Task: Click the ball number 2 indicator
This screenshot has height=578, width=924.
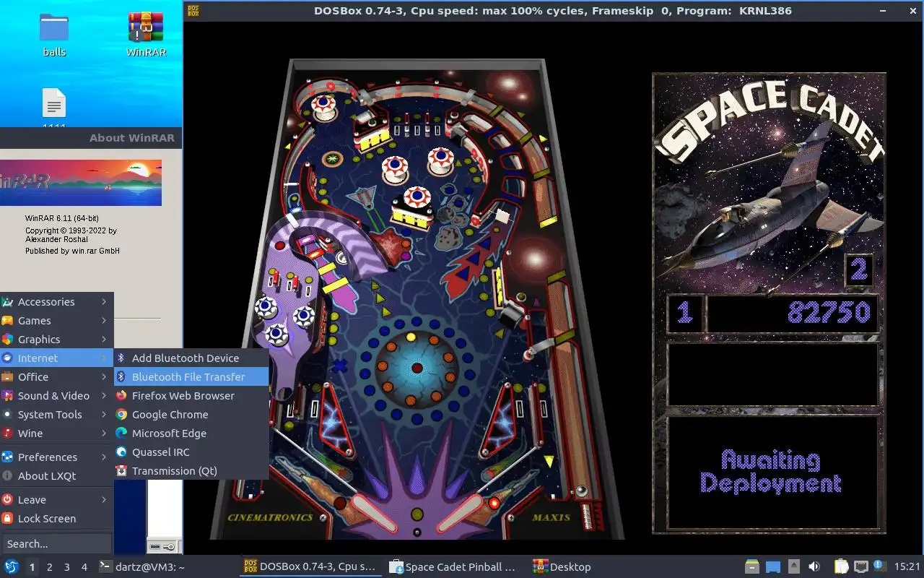Action: [x=859, y=271]
